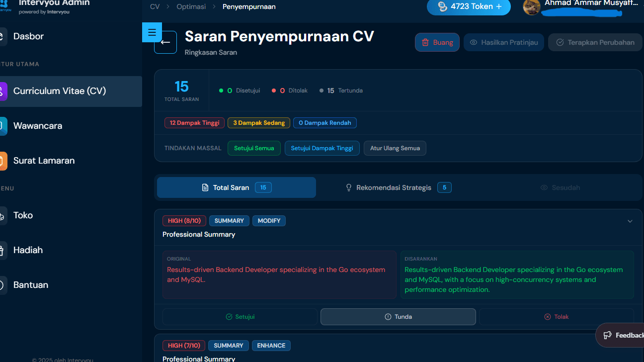Click Atur Ulang Semua button
The width and height of the screenshot is (644, 362).
395,148
